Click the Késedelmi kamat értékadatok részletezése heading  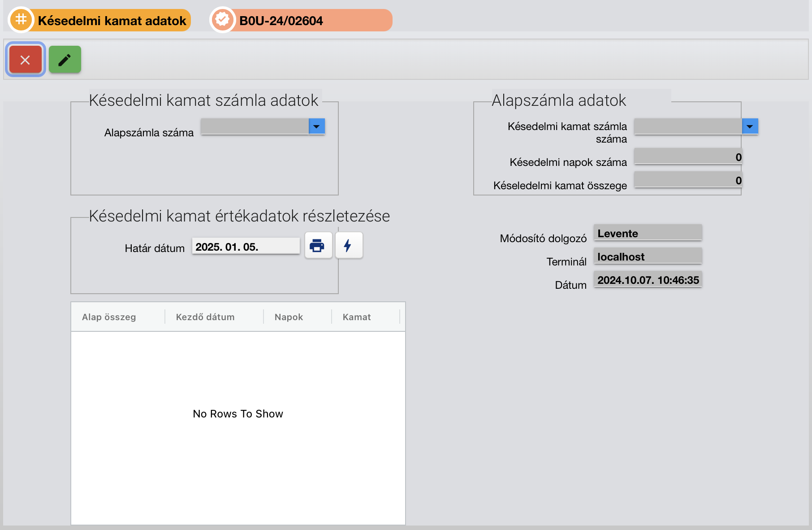pyautogui.click(x=239, y=216)
